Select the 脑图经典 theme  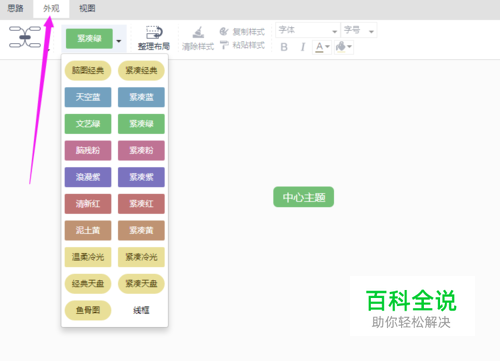(88, 71)
